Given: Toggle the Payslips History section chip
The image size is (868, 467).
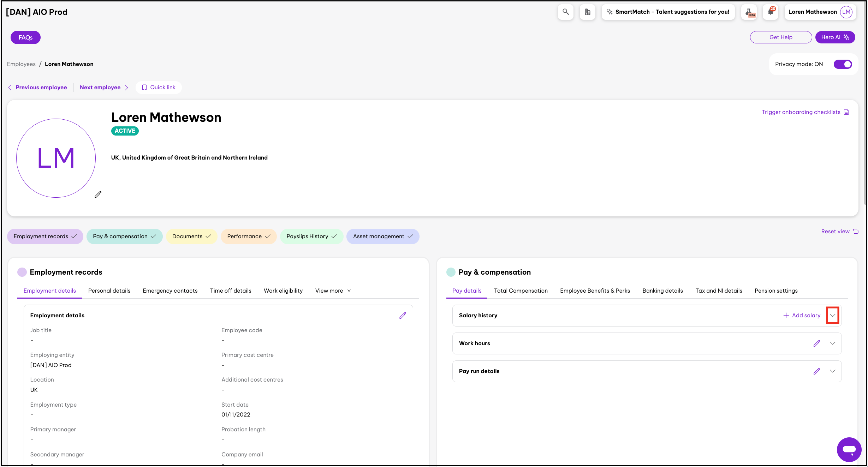Looking at the screenshot, I should (x=311, y=237).
